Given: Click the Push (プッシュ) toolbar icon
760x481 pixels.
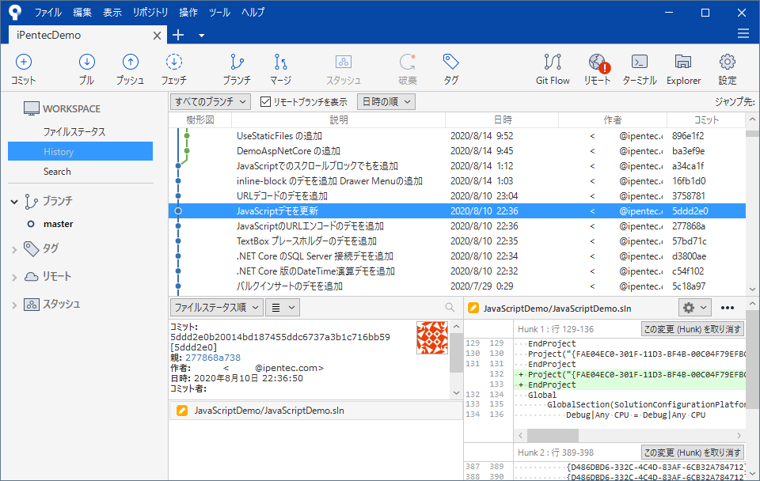Looking at the screenshot, I should tap(130, 62).
